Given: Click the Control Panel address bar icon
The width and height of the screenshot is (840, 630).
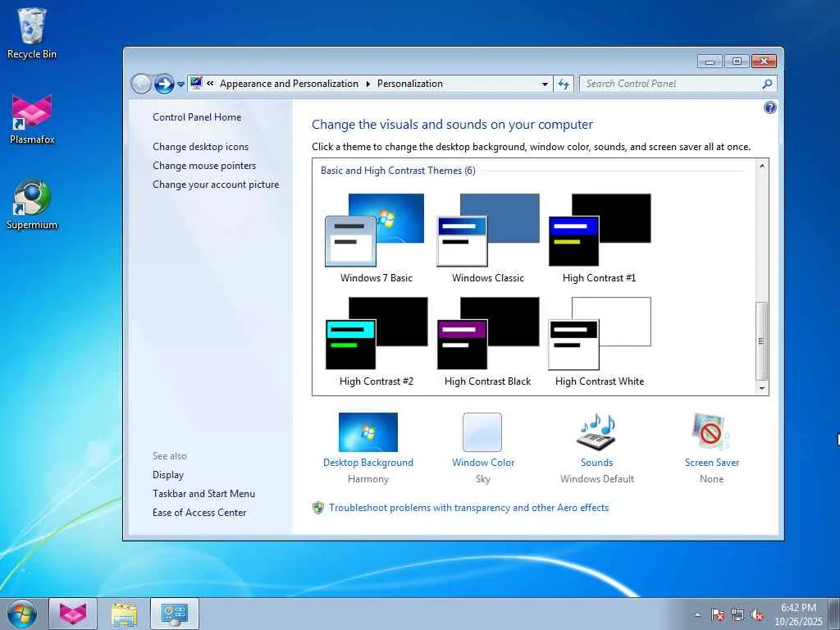Looking at the screenshot, I should pos(196,83).
